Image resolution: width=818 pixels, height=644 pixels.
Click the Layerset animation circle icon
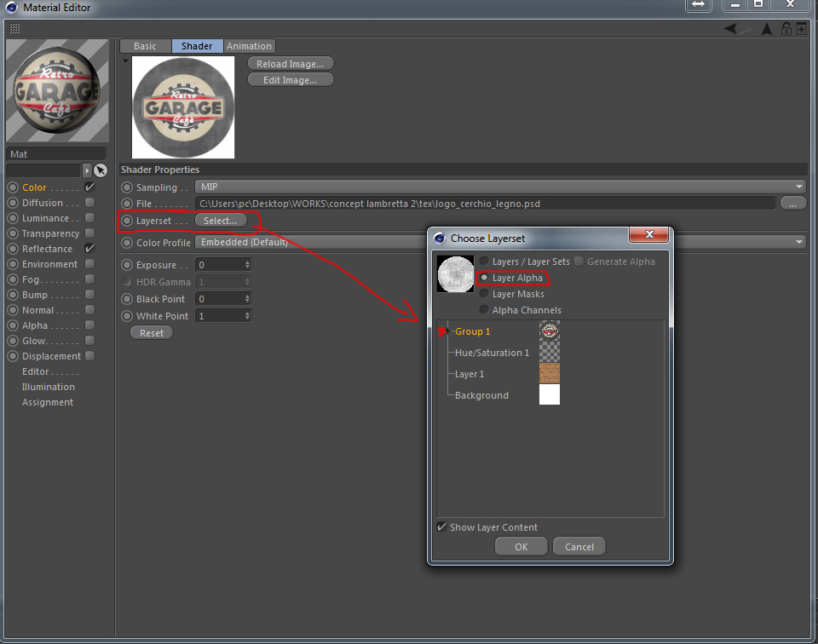click(x=127, y=221)
